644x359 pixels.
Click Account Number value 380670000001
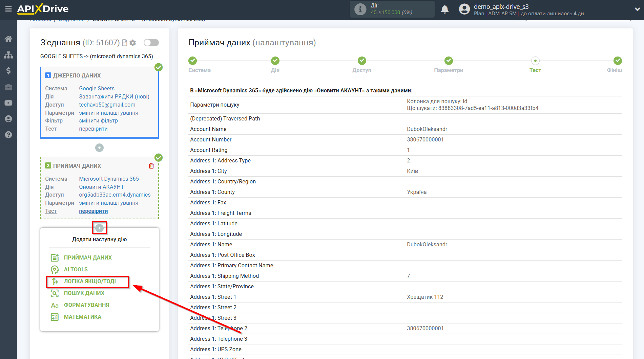pyautogui.click(x=425, y=139)
